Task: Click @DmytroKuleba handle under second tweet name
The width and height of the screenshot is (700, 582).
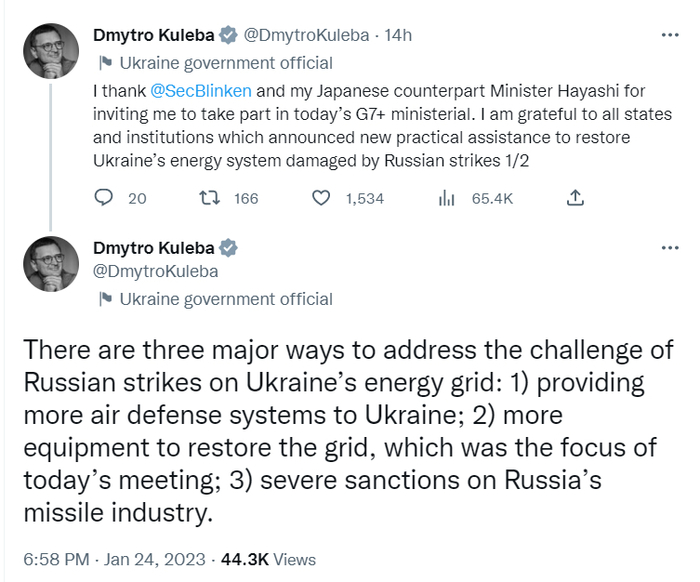Action: click(155, 271)
